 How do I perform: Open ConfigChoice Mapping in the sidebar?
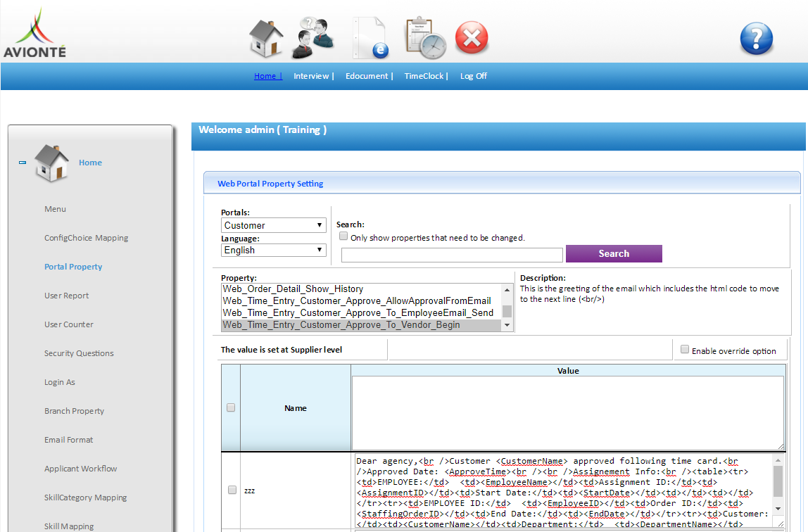click(86, 238)
